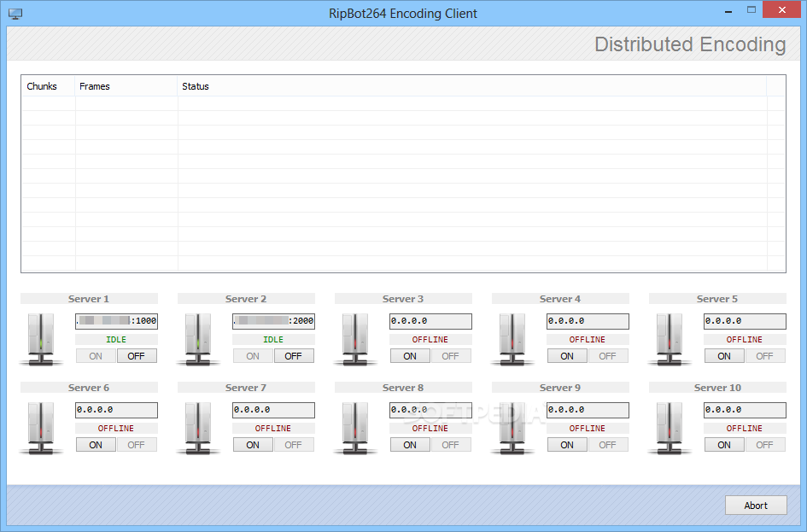Click the Server 2 address field ending :2000
Image resolution: width=807 pixels, height=532 pixels.
click(273, 321)
